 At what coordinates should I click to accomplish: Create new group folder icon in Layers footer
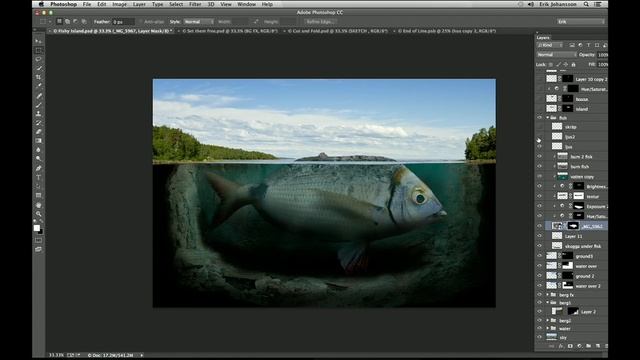pos(589,346)
